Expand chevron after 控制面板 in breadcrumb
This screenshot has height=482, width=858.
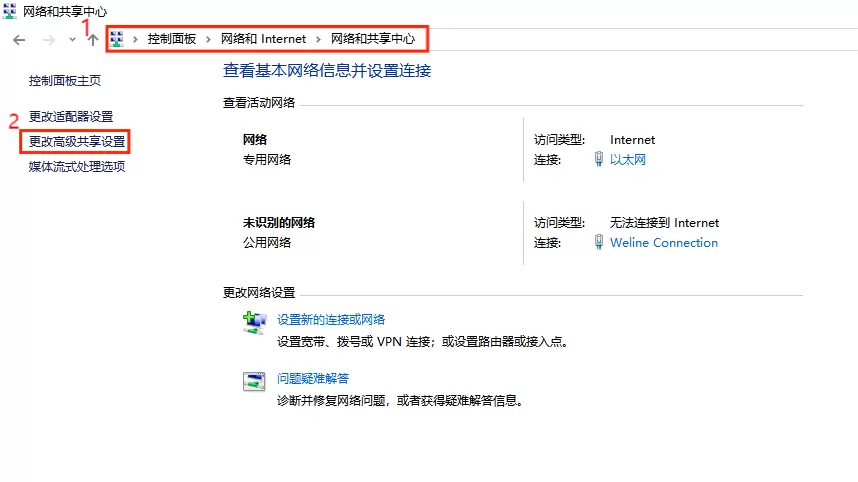click(x=209, y=39)
